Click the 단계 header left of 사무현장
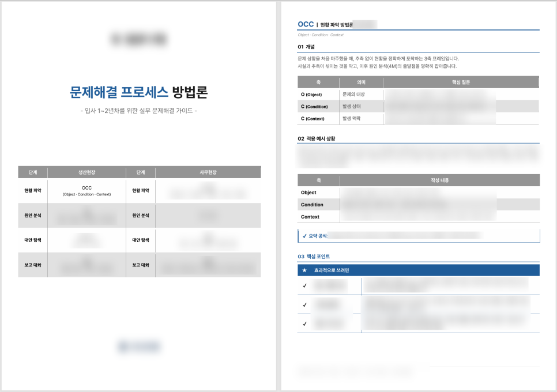557x392 pixels. 141,172
